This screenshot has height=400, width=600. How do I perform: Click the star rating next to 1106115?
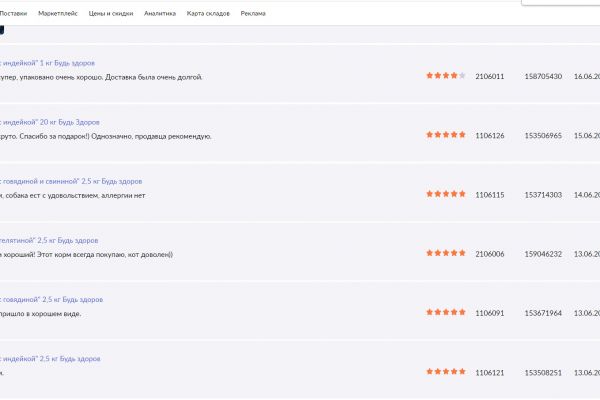446,194
